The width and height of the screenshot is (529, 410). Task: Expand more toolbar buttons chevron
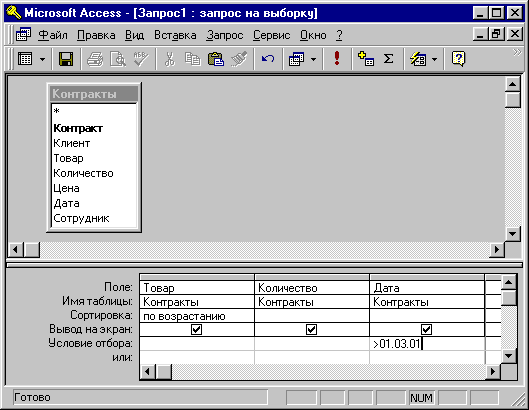click(517, 52)
